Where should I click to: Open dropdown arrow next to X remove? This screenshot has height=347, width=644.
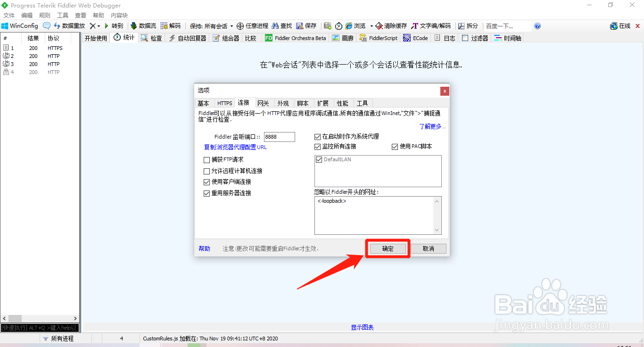point(99,26)
